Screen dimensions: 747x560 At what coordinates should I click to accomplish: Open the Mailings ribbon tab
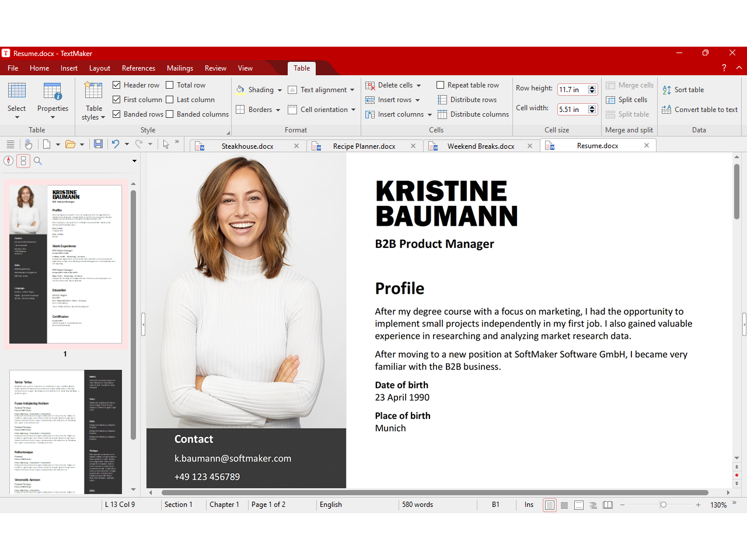click(x=180, y=68)
